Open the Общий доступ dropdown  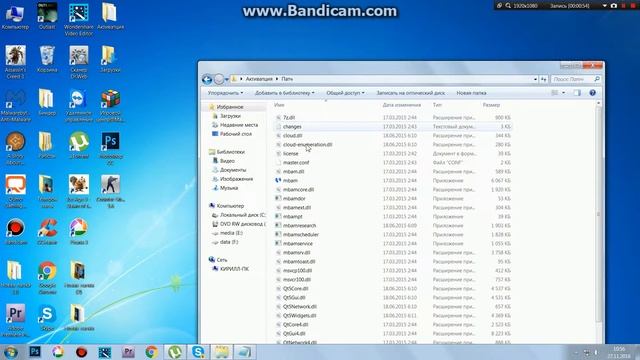coord(345,93)
